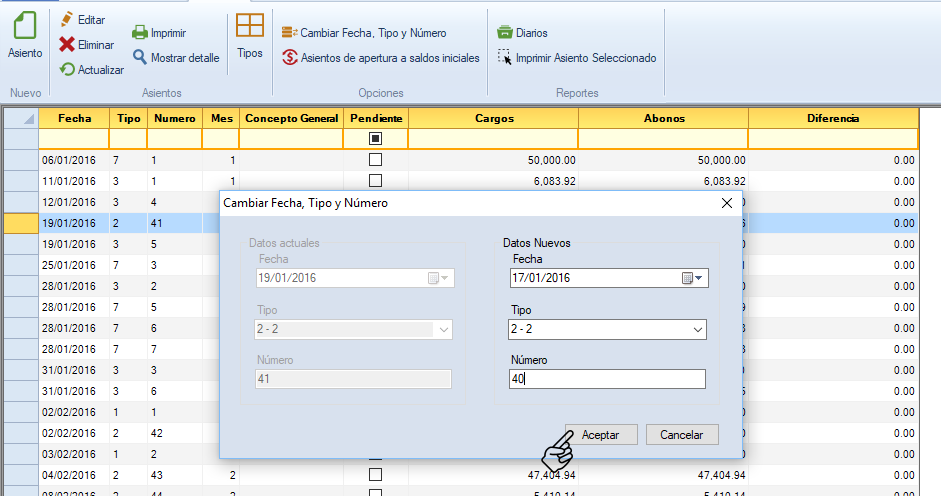The width and height of the screenshot is (941, 496).
Task: Open the Diarios report icon
Action: click(x=507, y=33)
